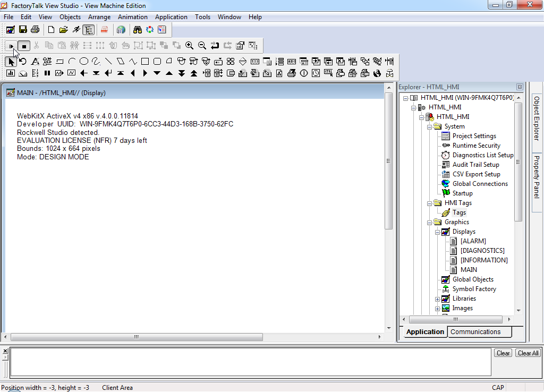Click the Save floppy disk icon
This screenshot has height=392, width=544.
(23, 30)
